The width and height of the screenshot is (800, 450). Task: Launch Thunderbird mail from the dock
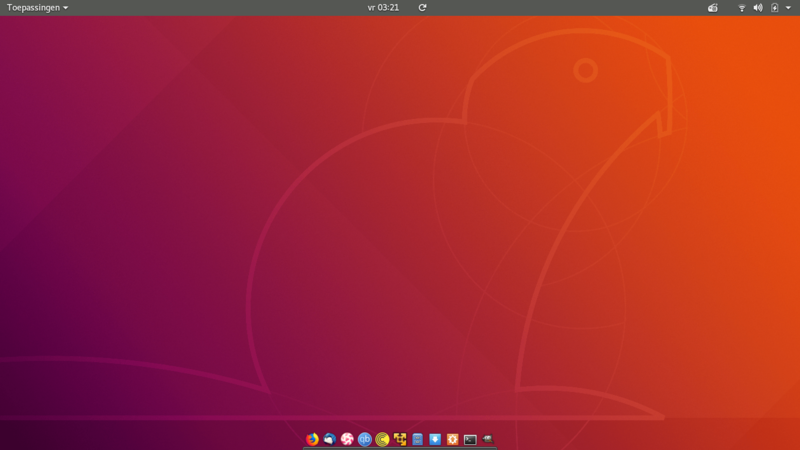[330, 439]
